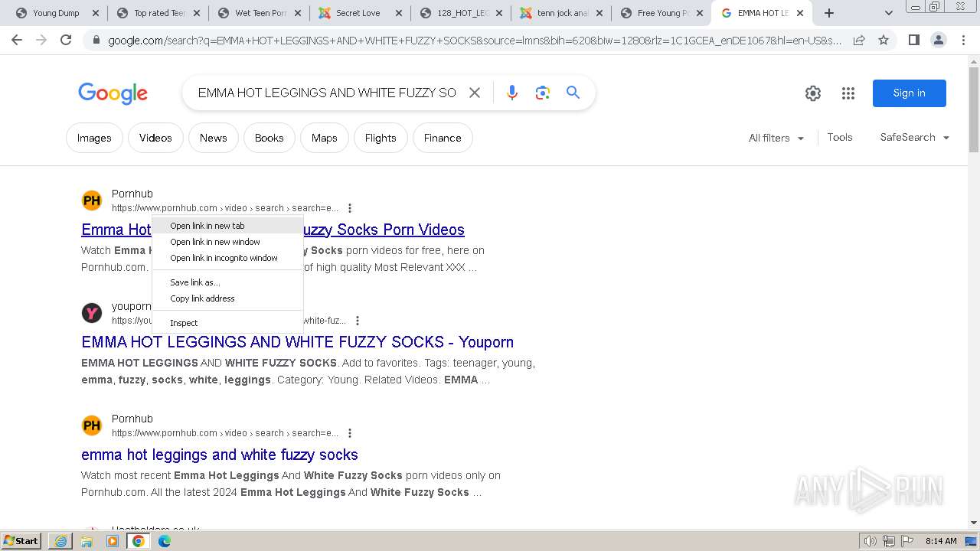Click the Chrome taskbar icon
This screenshot has width=980, height=551.
[x=139, y=541]
